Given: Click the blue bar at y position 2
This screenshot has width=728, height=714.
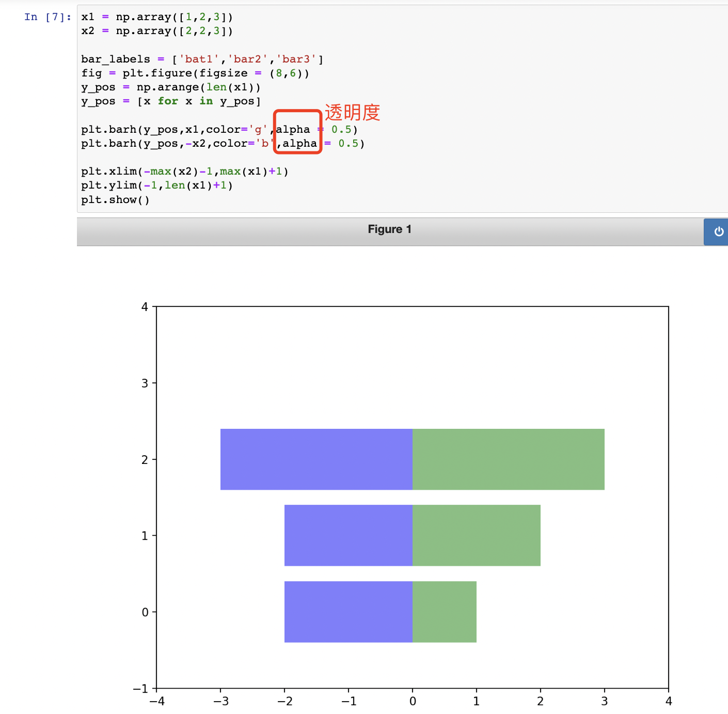Looking at the screenshot, I should coord(315,459).
